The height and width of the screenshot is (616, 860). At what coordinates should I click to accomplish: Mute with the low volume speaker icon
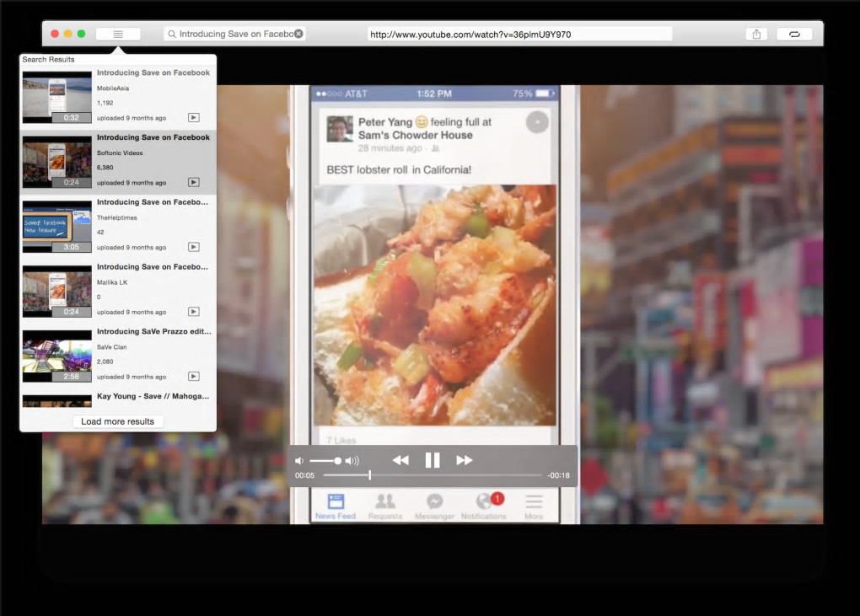tap(299, 461)
